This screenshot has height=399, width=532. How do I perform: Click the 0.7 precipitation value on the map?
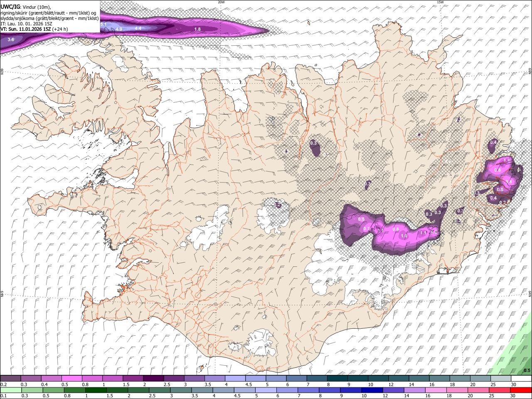point(367,229)
